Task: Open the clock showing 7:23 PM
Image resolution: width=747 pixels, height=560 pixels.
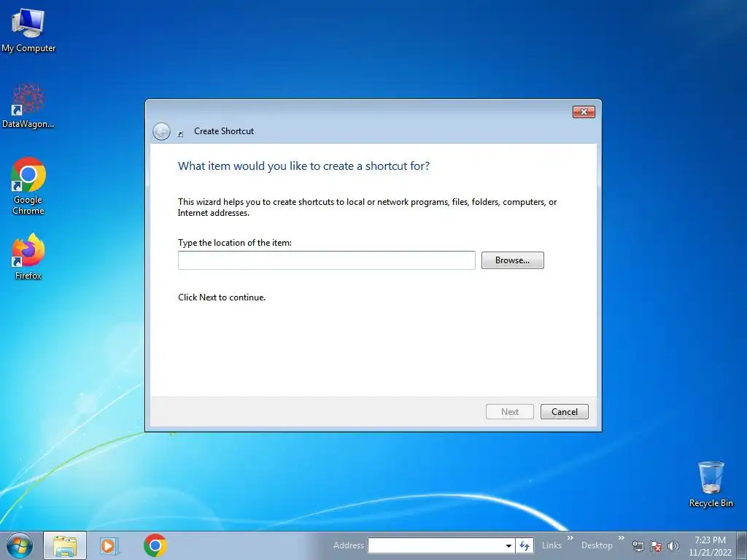Action: (710, 545)
